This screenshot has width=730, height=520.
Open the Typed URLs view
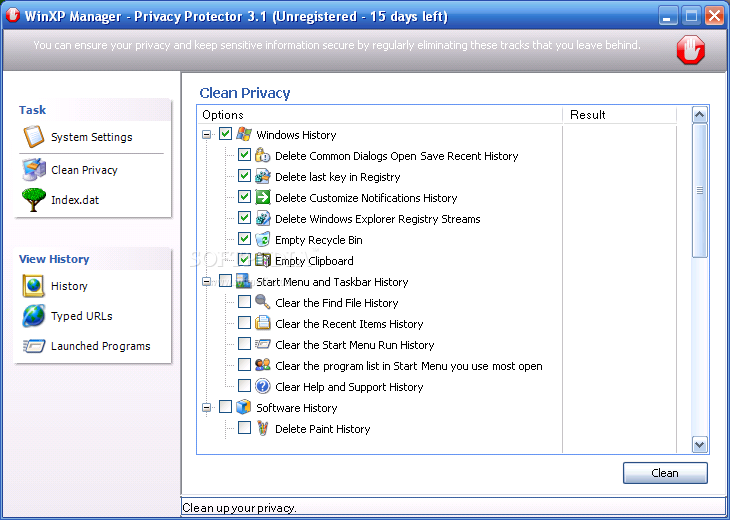point(81,316)
